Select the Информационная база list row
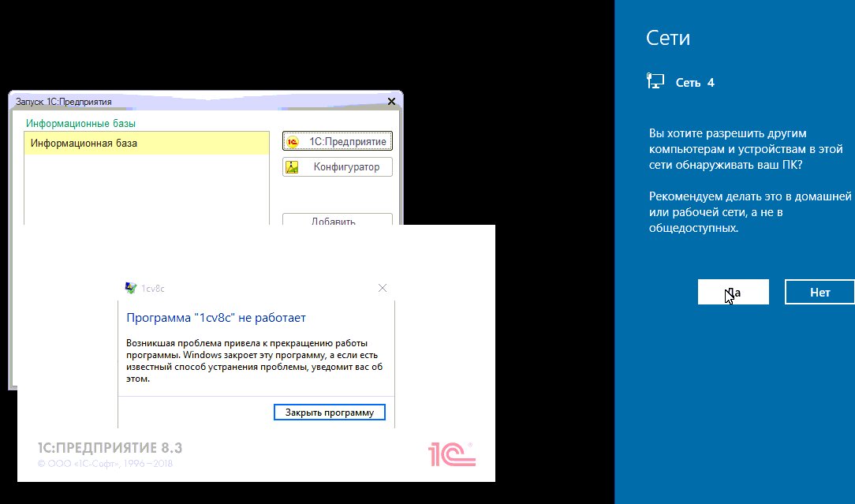 point(147,144)
